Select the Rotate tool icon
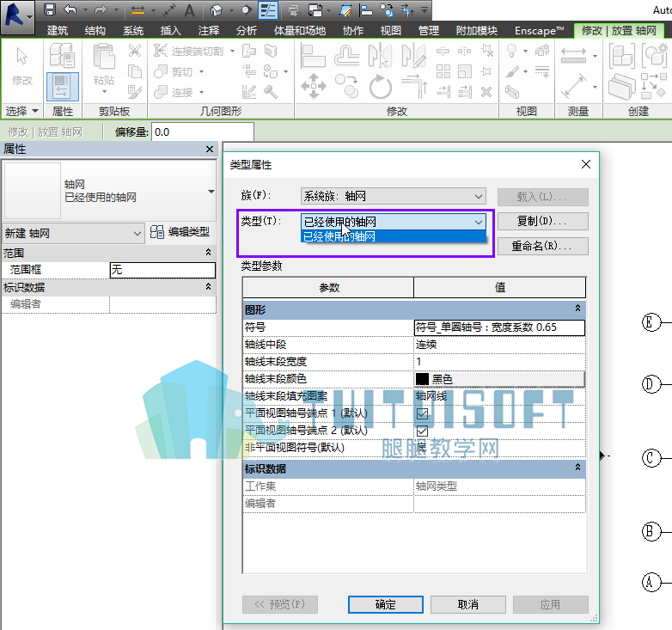 click(381, 87)
